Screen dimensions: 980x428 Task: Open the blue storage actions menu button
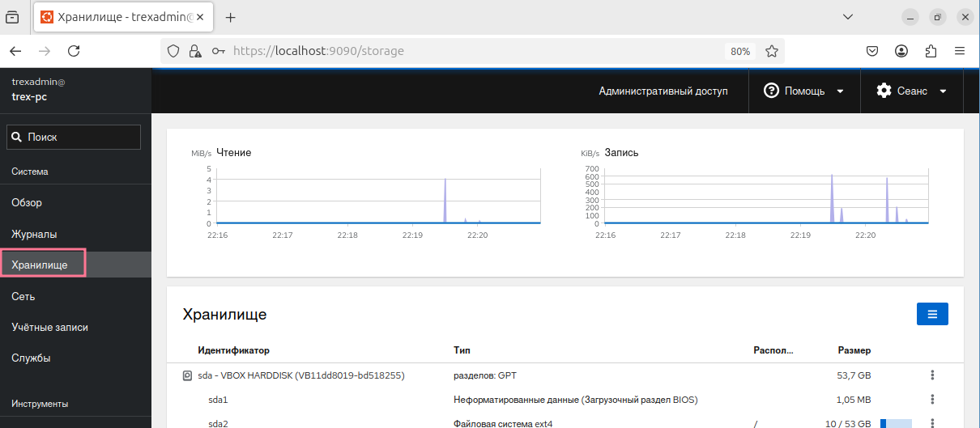point(931,314)
